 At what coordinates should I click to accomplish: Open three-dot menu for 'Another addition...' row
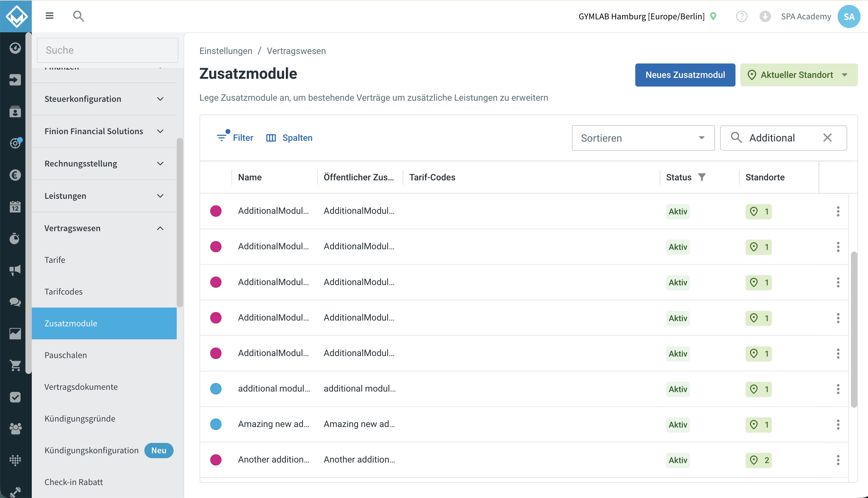tap(838, 460)
